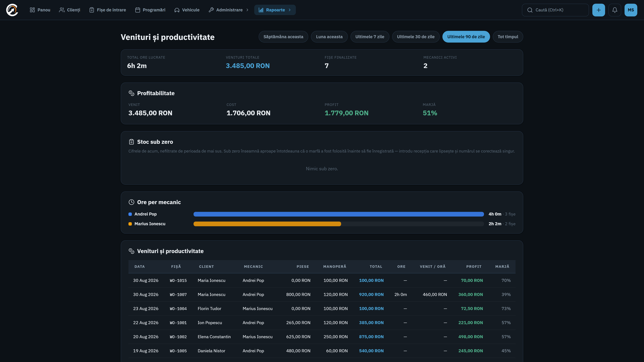Select the Ultimele 30 de zile filter
Viewport: 644px width, 362px height.
coord(416,37)
